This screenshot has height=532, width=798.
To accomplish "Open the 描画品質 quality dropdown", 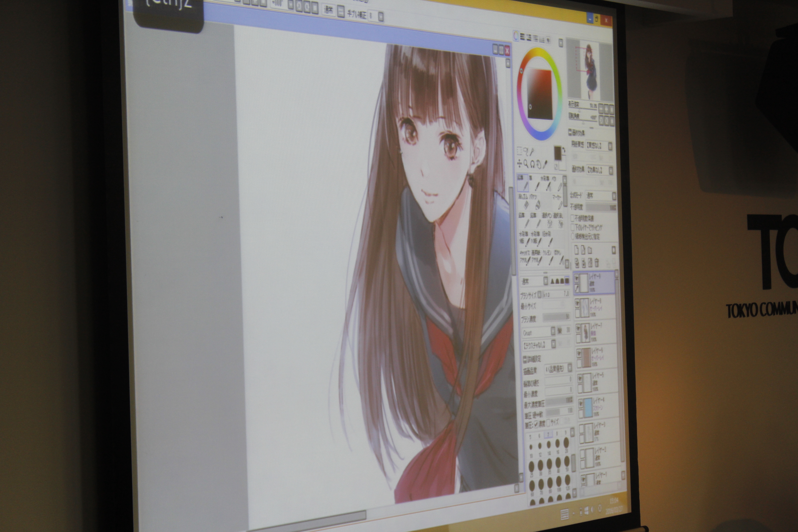I will coord(559,369).
